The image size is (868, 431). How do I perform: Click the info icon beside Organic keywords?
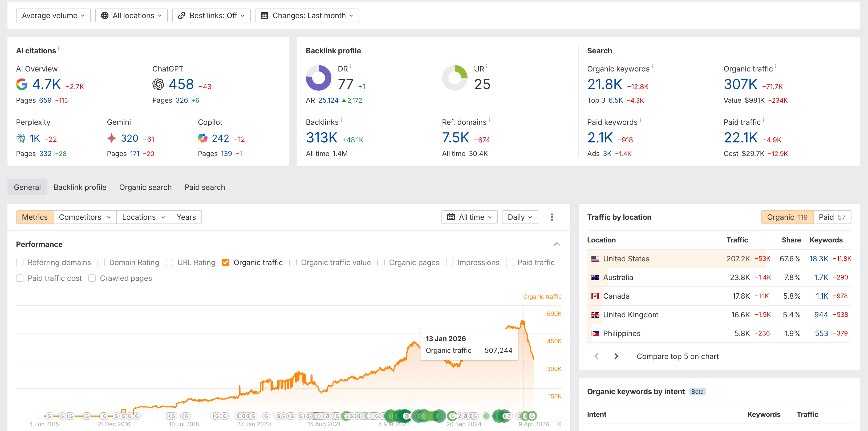pyautogui.click(x=652, y=66)
